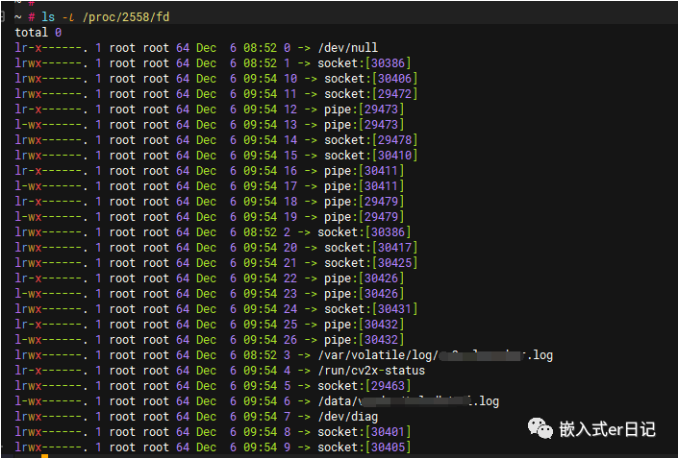Select socket:[30386] on fd 1 row
Viewport: 679px width, 458px height.
(x=364, y=63)
